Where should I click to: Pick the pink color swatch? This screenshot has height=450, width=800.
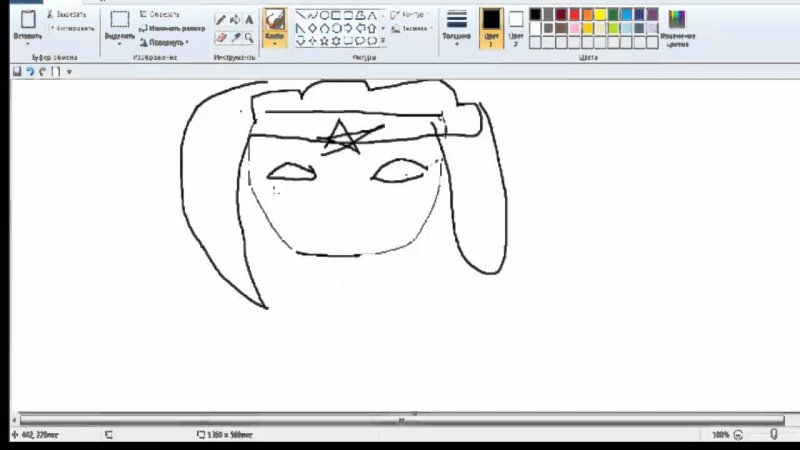(x=574, y=28)
